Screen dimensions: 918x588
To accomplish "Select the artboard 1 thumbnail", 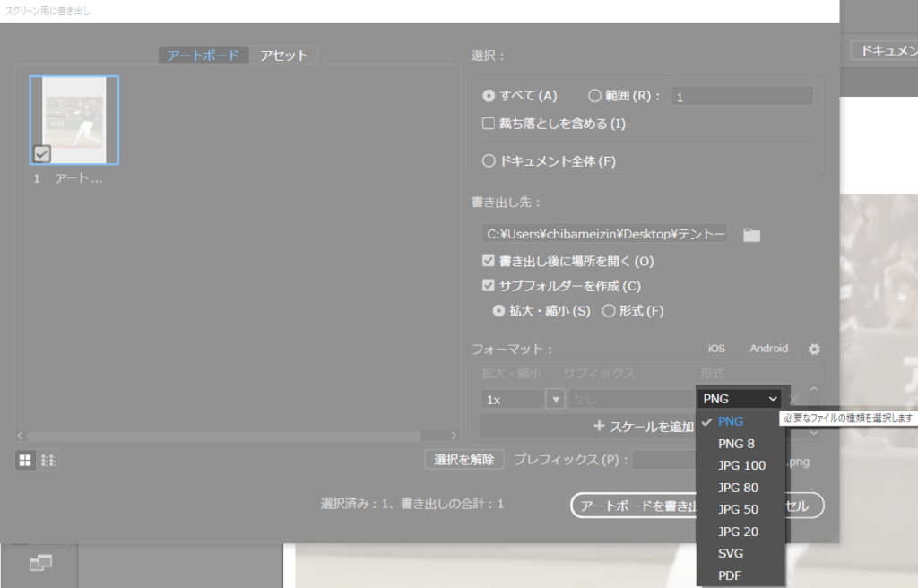I will 74,119.
